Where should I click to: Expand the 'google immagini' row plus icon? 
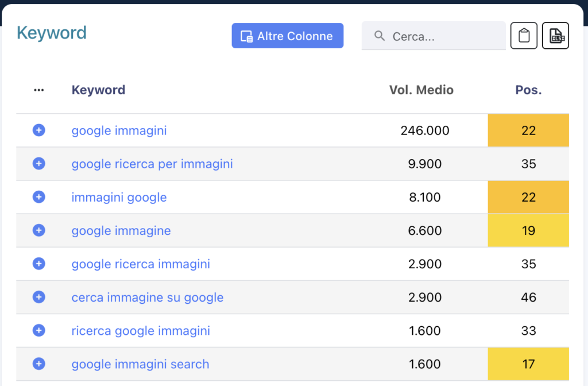38,130
